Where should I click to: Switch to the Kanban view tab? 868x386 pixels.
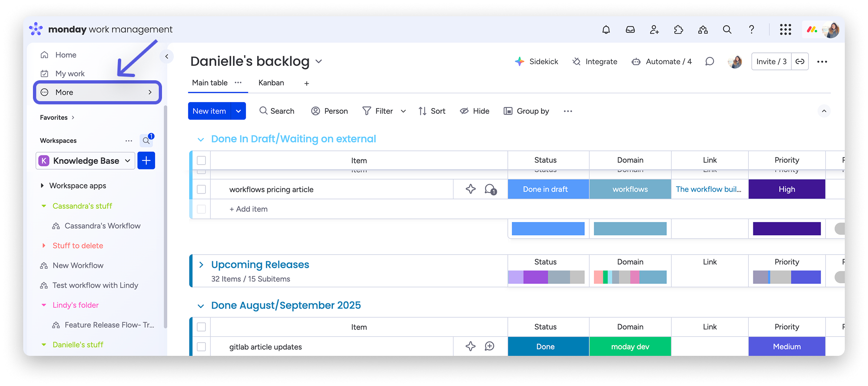271,83
